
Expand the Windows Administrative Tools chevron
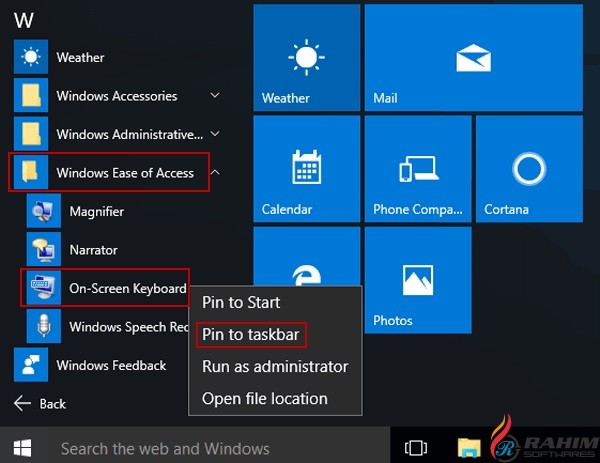click(215, 134)
